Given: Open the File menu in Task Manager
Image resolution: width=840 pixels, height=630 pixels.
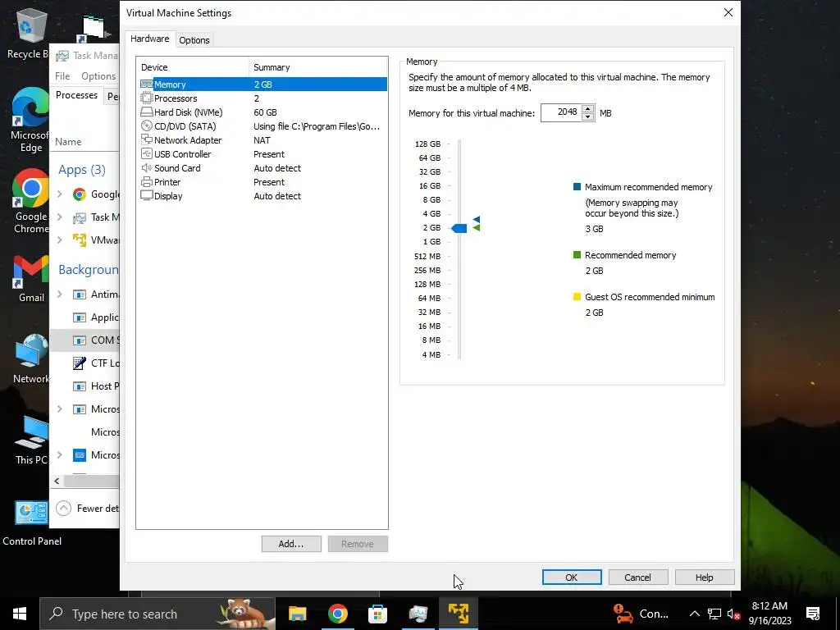Looking at the screenshot, I should (x=62, y=76).
